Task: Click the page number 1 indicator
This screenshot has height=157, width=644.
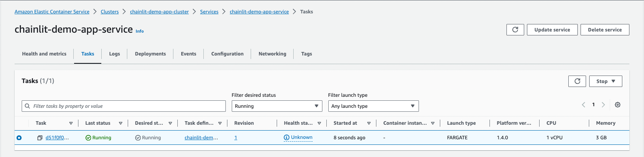Action: tap(593, 105)
